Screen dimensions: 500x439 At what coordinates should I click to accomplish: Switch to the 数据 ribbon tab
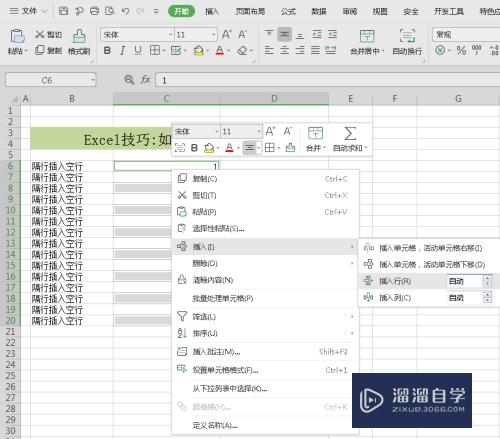point(319,12)
